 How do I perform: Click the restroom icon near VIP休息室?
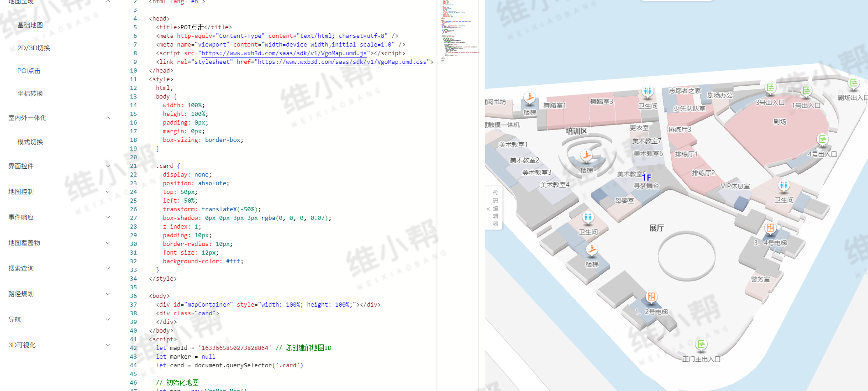click(x=784, y=185)
